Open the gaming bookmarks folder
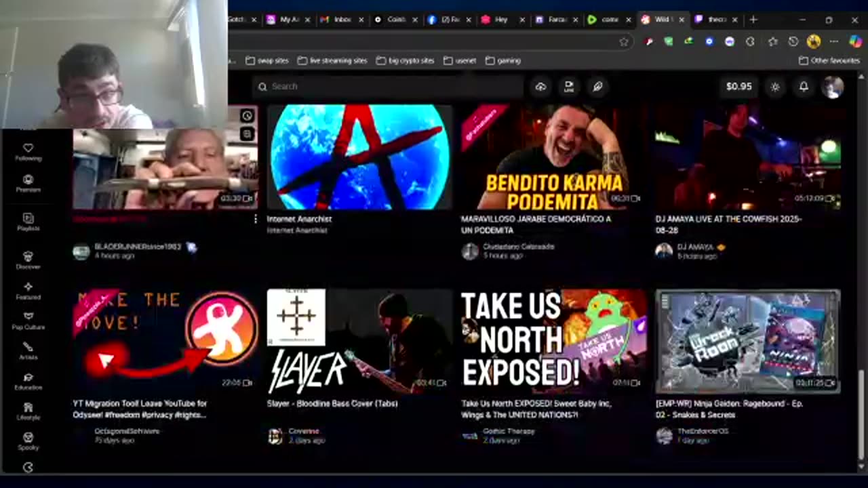This screenshot has width=868, height=488. point(502,60)
